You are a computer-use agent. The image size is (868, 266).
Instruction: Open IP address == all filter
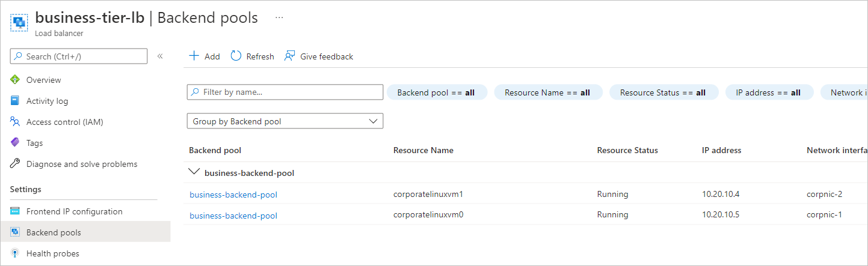pos(768,92)
